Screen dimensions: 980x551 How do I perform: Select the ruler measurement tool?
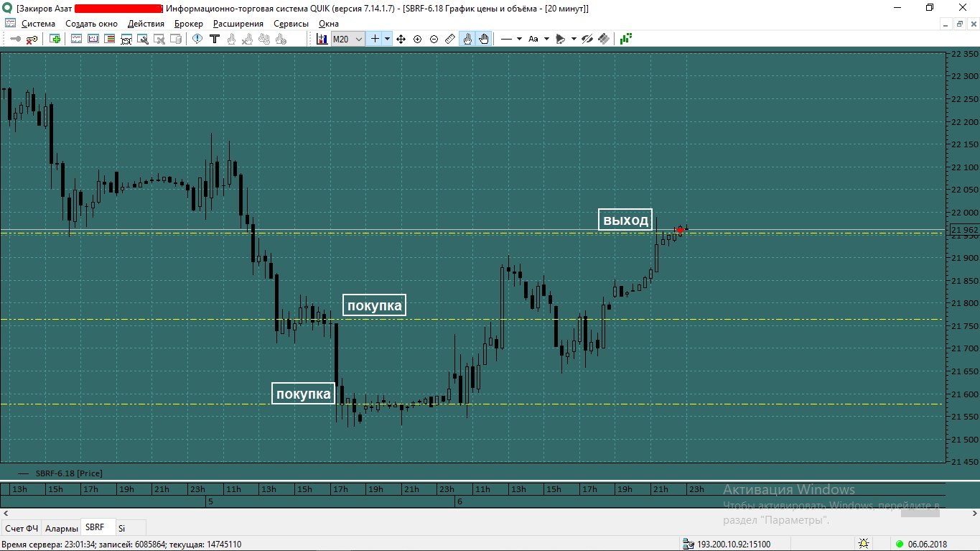pos(450,39)
